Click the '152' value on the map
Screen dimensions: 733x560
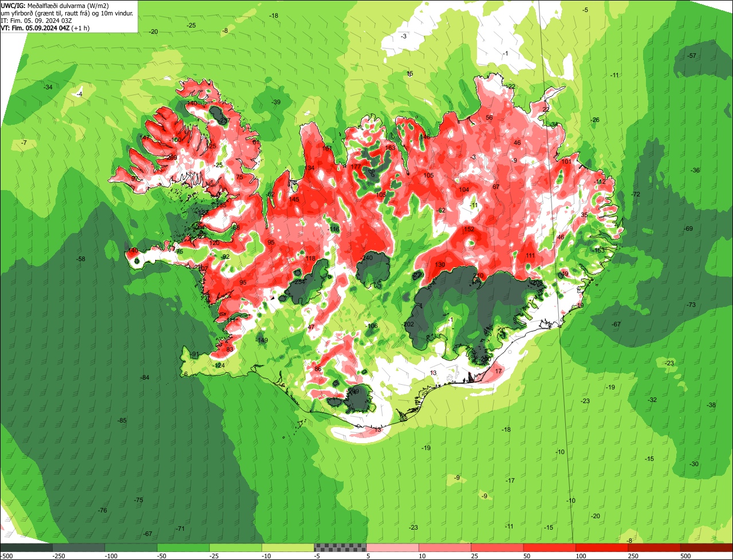tap(469, 230)
